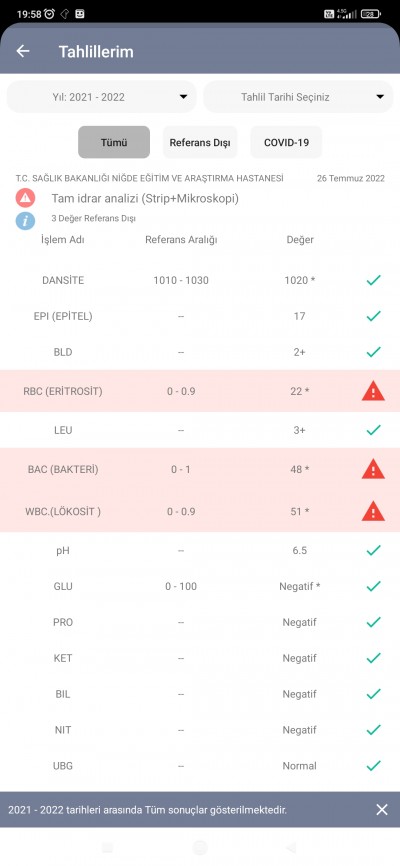Click the RBC (ERİTROSİT) warning triangle
This screenshot has width=400, height=866.
[373, 392]
